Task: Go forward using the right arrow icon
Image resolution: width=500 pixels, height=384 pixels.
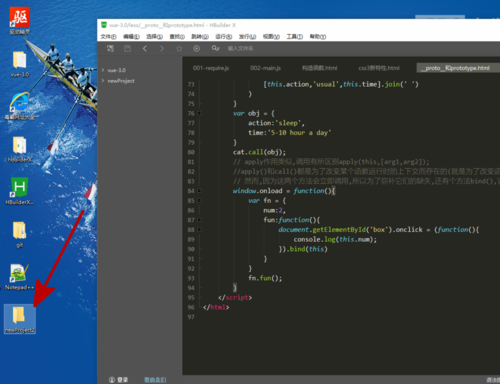Action: pos(162,49)
